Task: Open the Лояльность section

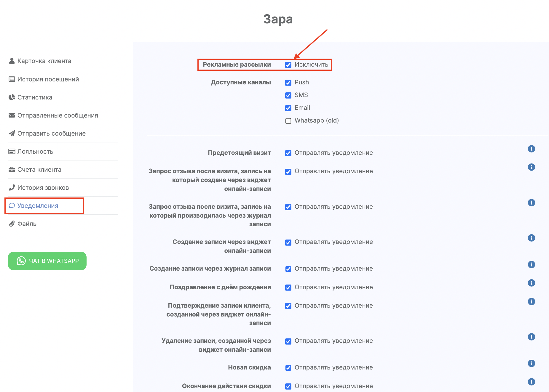Action: [35, 152]
